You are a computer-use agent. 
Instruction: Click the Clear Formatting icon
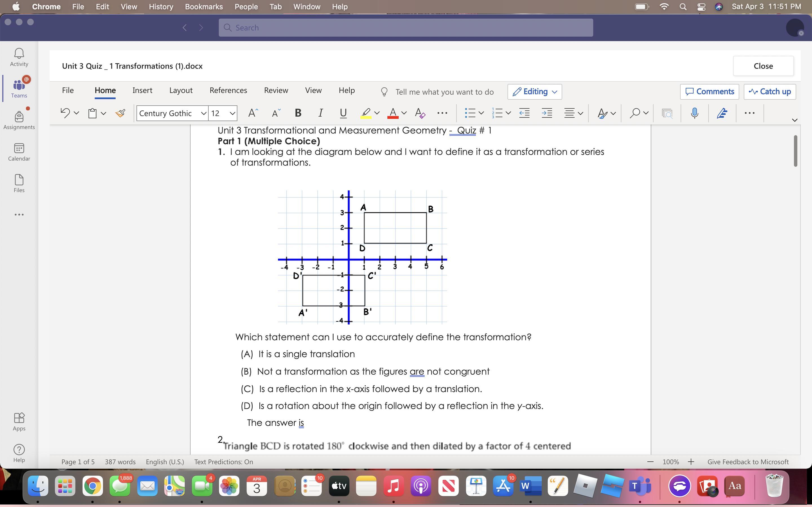(420, 113)
